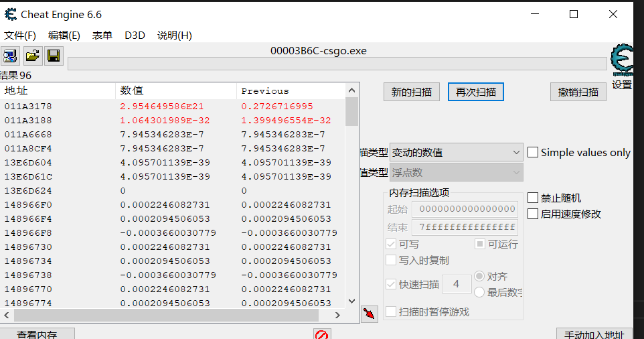Click horizontal scroll left arrow
This screenshot has width=644, height=339.
click(x=7, y=315)
